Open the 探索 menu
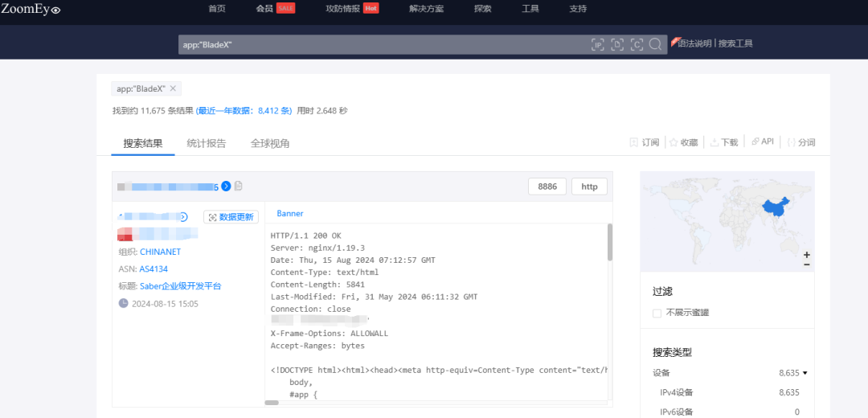Viewport: 868px width, 418px height. (x=483, y=9)
